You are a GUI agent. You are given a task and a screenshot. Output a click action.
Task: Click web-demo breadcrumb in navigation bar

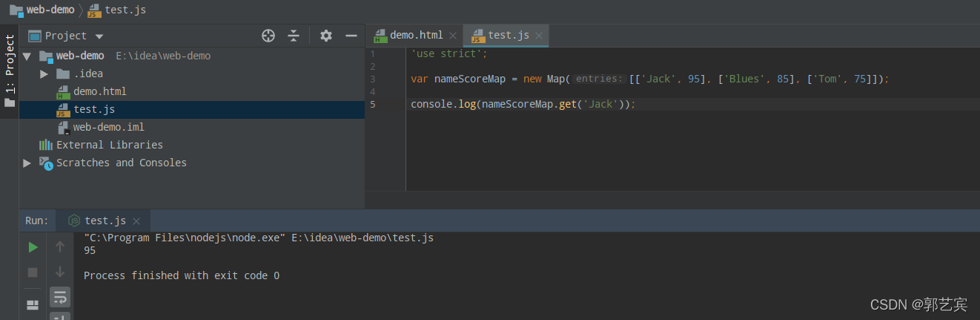(50, 10)
